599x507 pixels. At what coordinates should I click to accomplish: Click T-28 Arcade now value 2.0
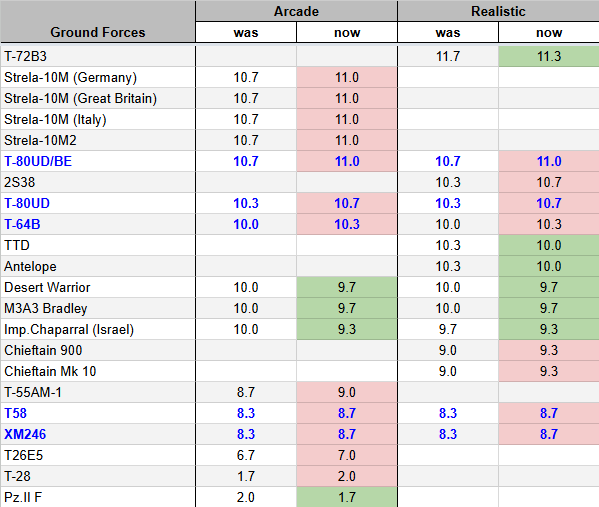coord(347,476)
